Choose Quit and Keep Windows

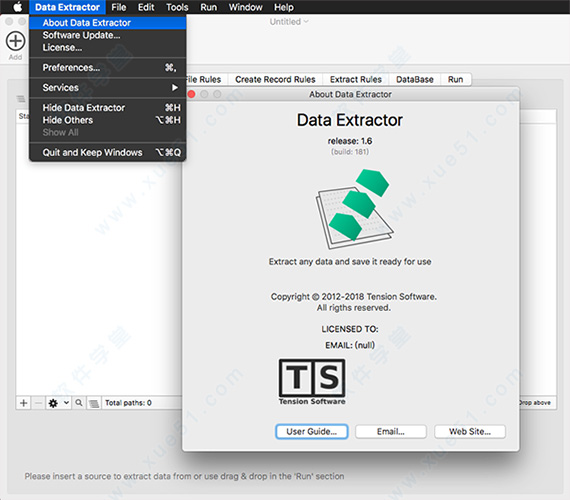click(108, 152)
